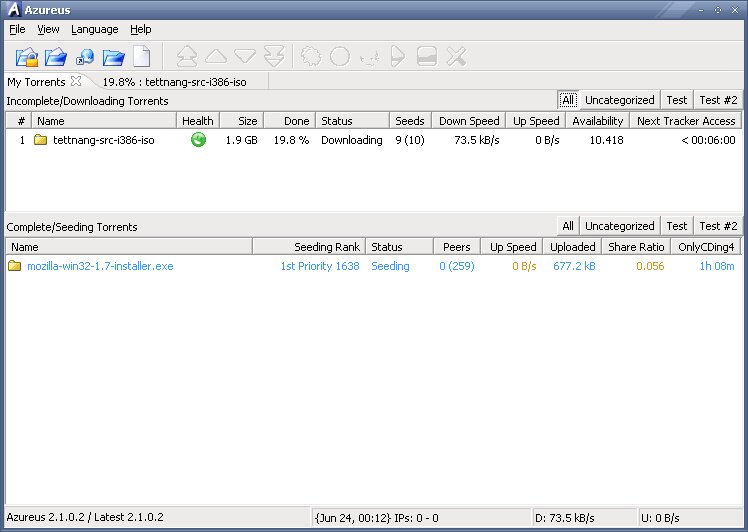The height and width of the screenshot is (532, 748).
Task: Click the green health icon for tettnang
Action: click(x=198, y=140)
